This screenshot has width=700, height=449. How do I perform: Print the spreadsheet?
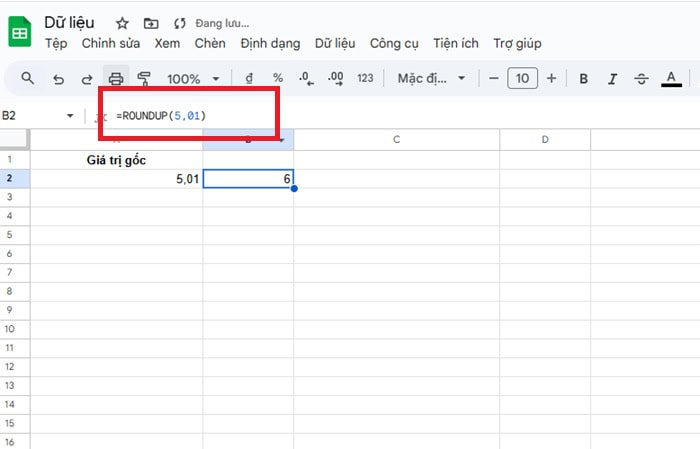(116, 79)
